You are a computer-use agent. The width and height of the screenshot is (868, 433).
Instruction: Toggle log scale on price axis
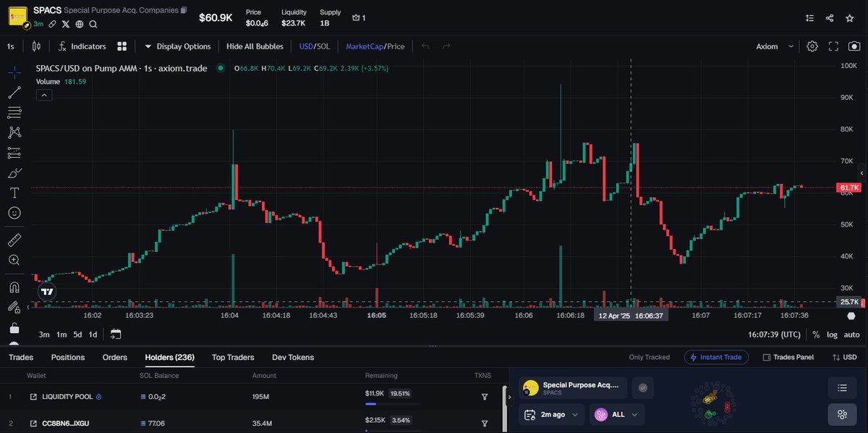pos(833,335)
